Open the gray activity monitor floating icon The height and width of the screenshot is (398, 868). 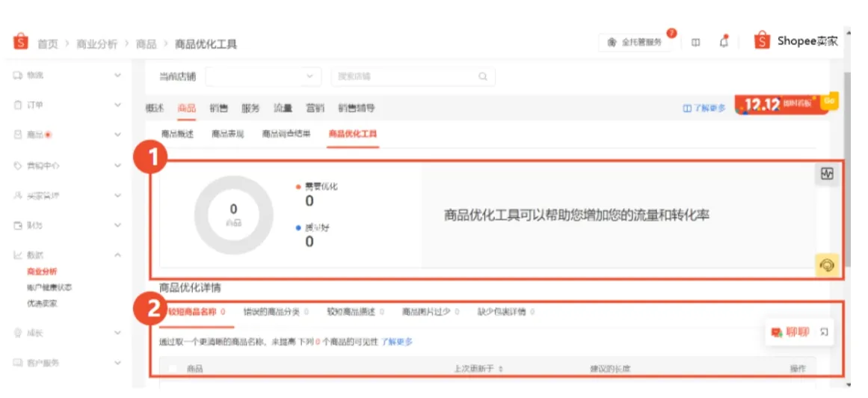(827, 174)
